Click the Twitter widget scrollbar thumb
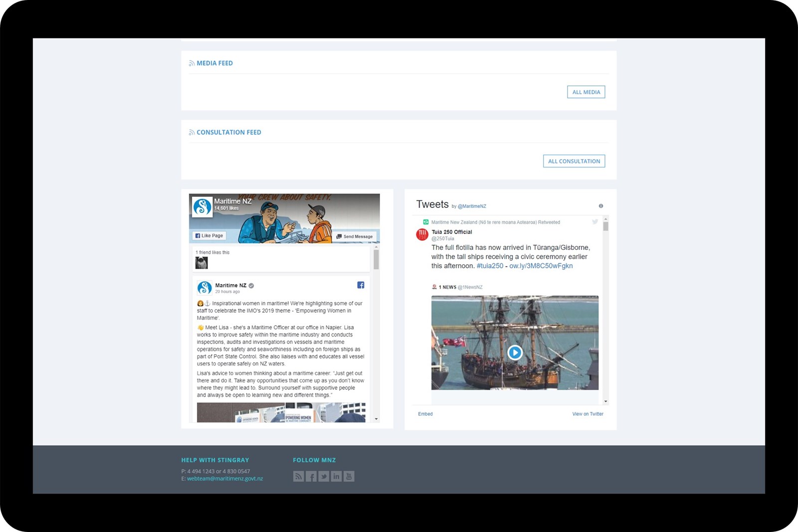 [605, 226]
